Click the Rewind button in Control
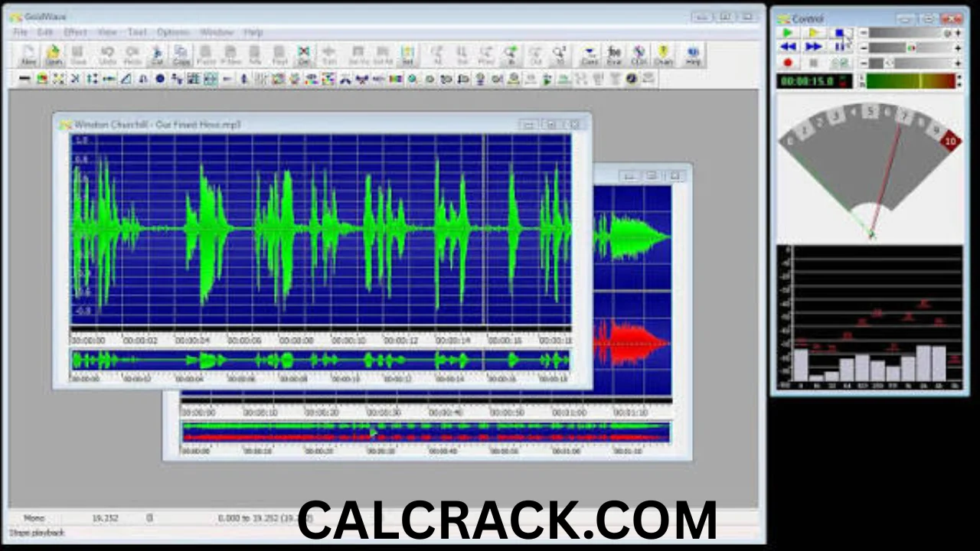The width and height of the screenshot is (980, 551). pyautogui.click(x=788, y=47)
